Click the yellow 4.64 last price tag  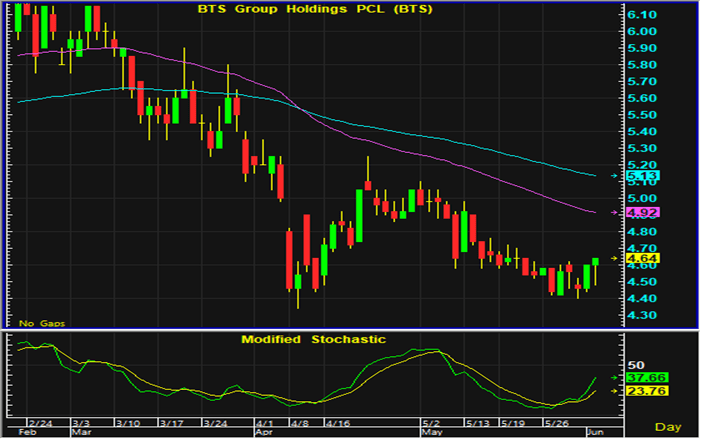pyautogui.click(x=640, y=258)
